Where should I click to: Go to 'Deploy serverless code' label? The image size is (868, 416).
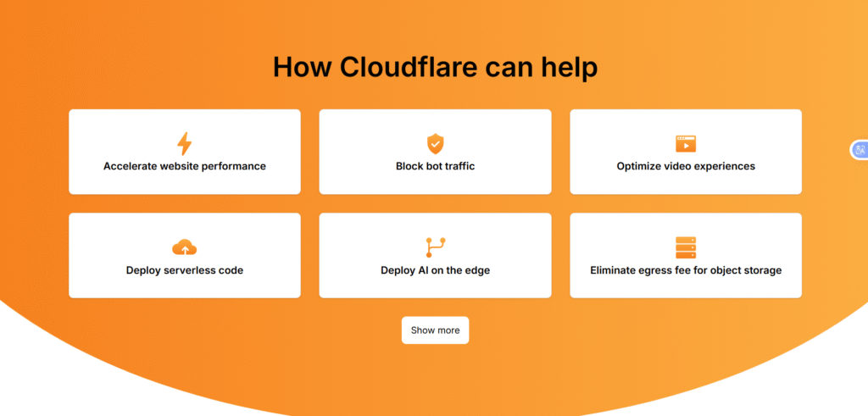tap(184, 270)
